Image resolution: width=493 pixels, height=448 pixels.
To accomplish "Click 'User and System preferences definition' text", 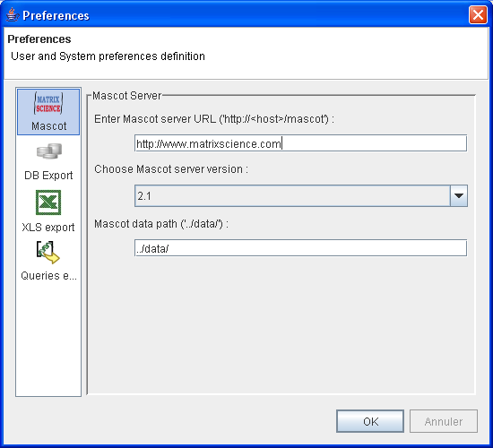I will (108, 56).
